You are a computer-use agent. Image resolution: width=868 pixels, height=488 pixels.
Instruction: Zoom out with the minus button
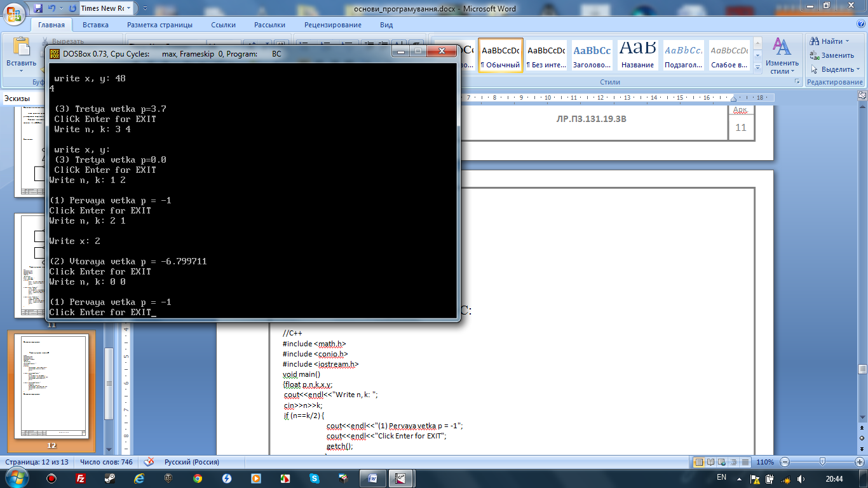[x=785, y=462]
